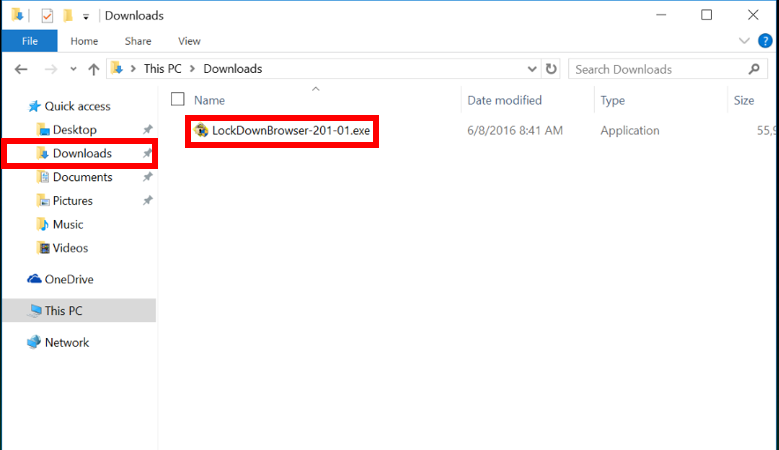This screenshot has width=779, height=450.
Task: Click the Downloads folder icon in title bar
Action: 17,15
